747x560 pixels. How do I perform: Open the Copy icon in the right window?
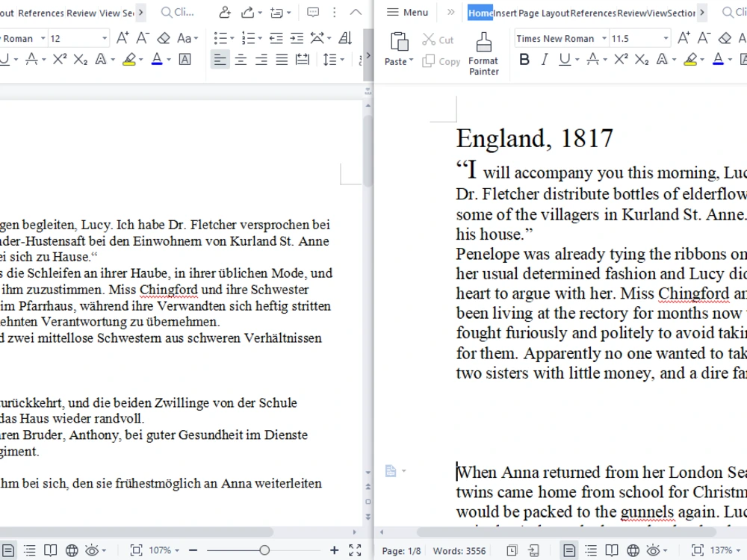coord(441,62)
